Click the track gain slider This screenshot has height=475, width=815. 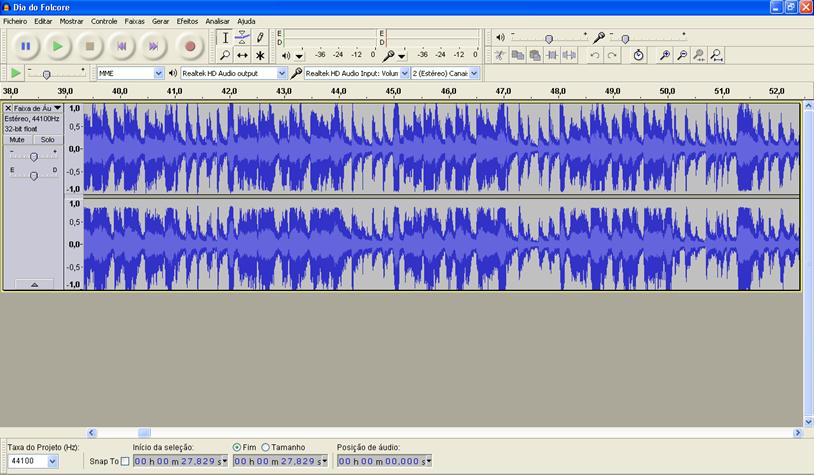34,157
